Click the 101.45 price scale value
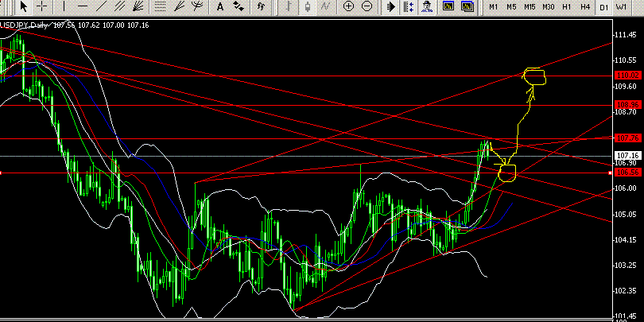The width and height of the screenshot is (644, 322). coord(627,316)
